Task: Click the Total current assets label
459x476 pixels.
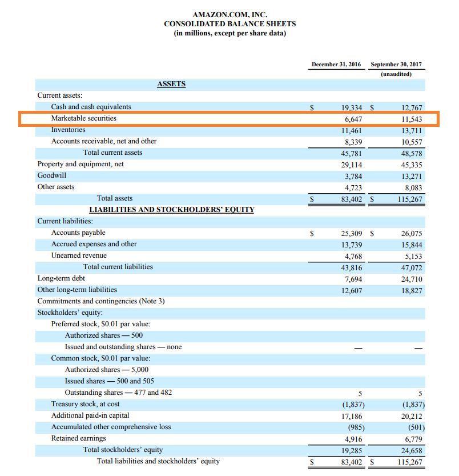Action: (x=112, y=153)
